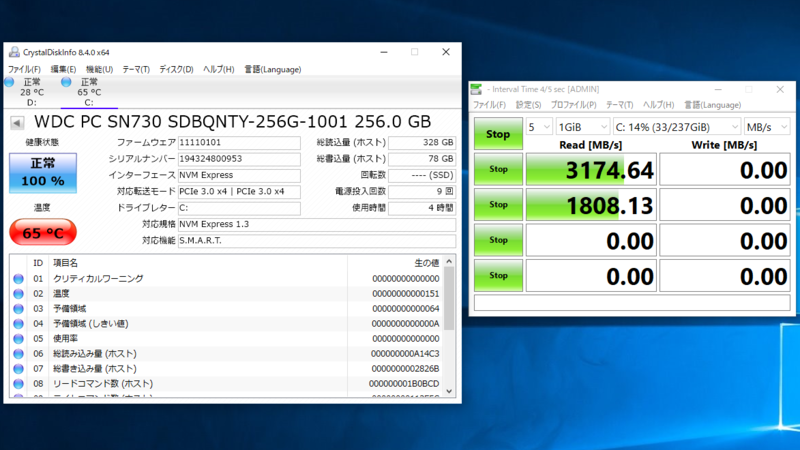Open 言語(Language) menu in CrystalDiskInfo
800x450 pixels.
point(272,69)
